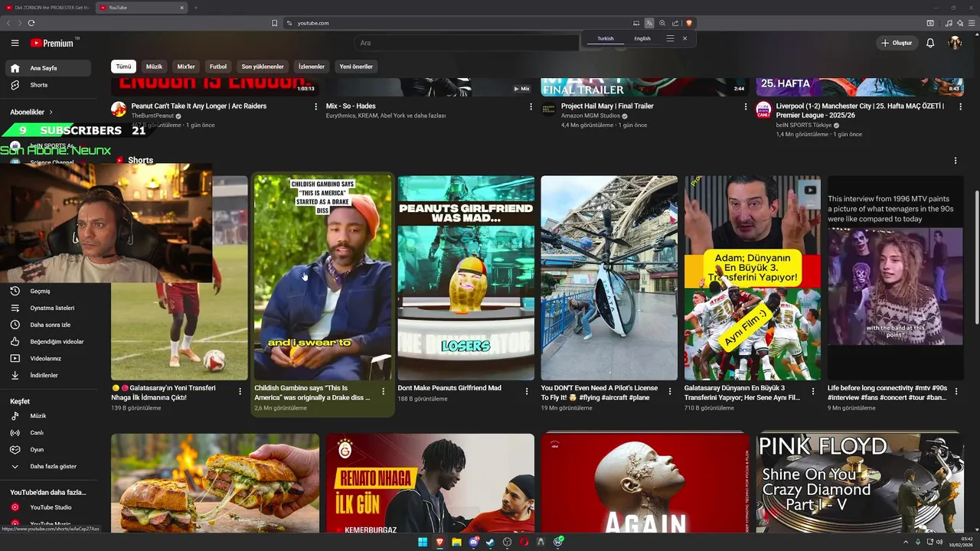Open options for Mix - So - Hades
The width and height of the screenshot is (980, 551).
(531, 106)
